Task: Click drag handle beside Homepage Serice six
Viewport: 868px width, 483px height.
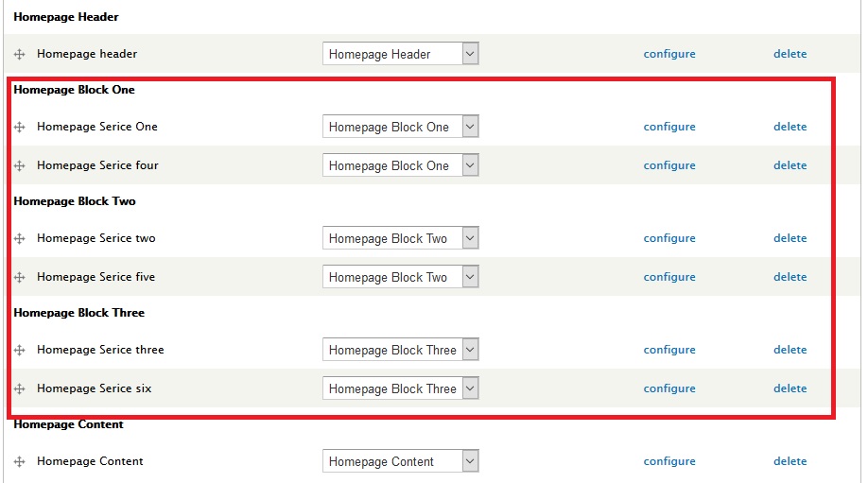Action: (x=20, y=389)
